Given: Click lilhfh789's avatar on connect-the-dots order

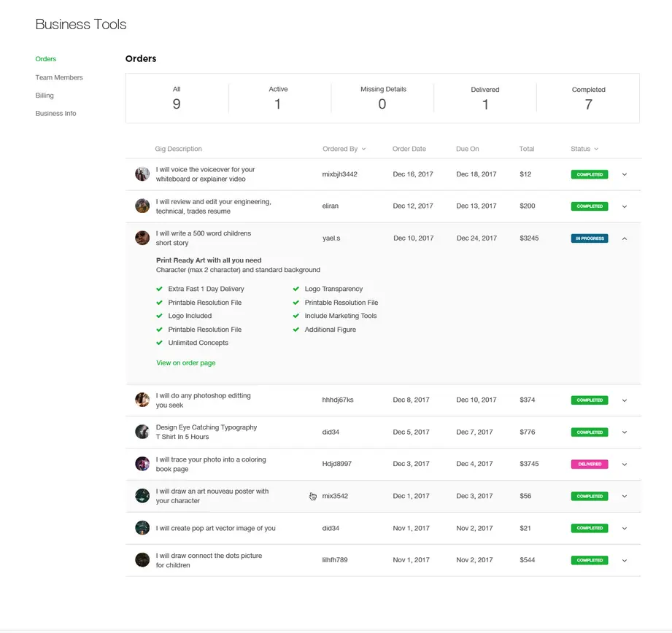Looking at the screenshot, I should pyautogui.click(x=142, y=560).
